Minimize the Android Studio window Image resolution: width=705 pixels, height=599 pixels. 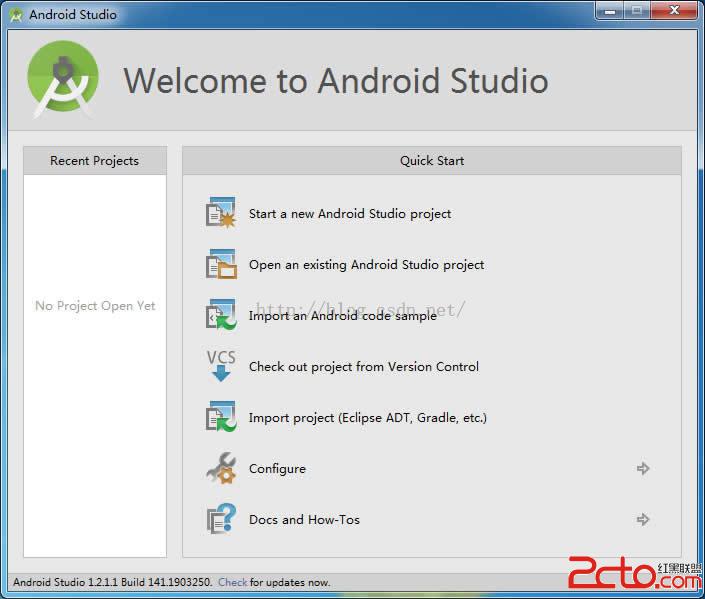[610, 10]
